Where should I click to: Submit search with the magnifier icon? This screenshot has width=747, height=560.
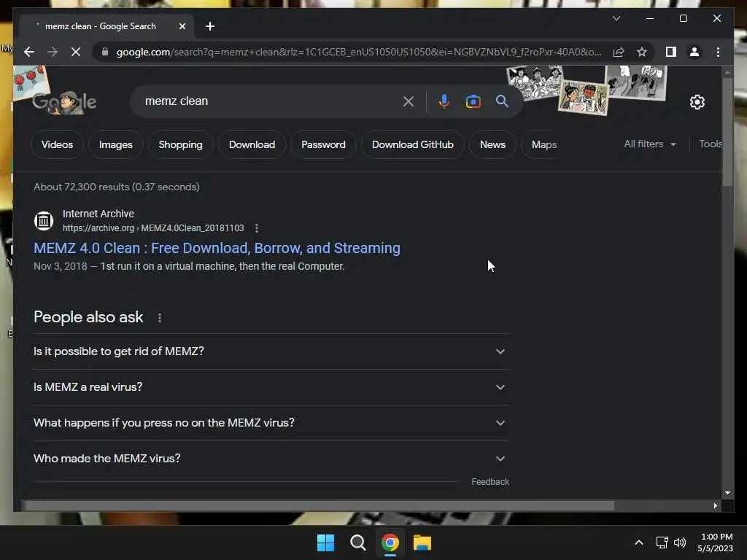[502, 101]
